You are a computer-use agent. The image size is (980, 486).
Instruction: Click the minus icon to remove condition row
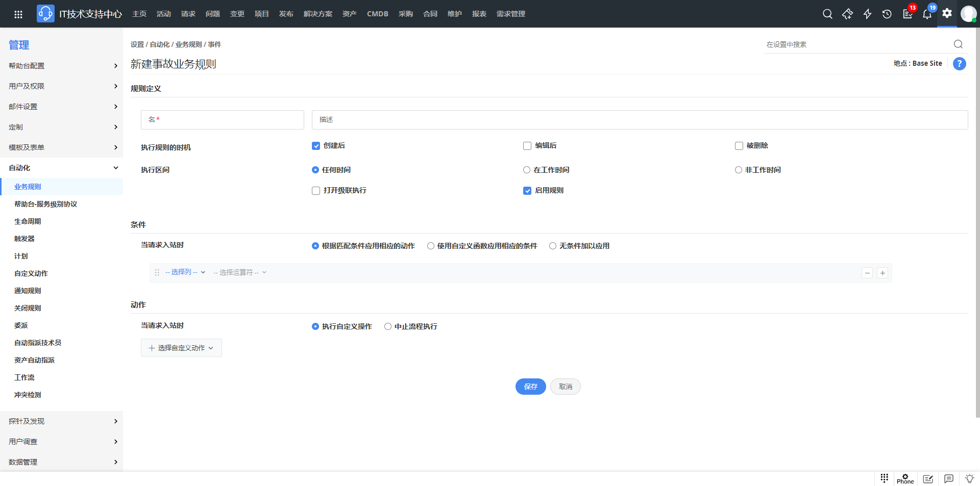tap(867, 273)
